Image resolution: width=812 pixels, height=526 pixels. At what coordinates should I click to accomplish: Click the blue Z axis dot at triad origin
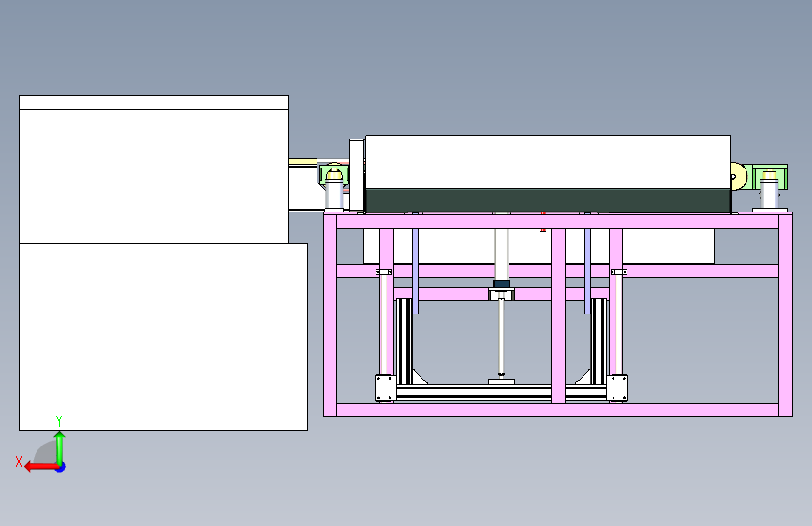(61, 467)
